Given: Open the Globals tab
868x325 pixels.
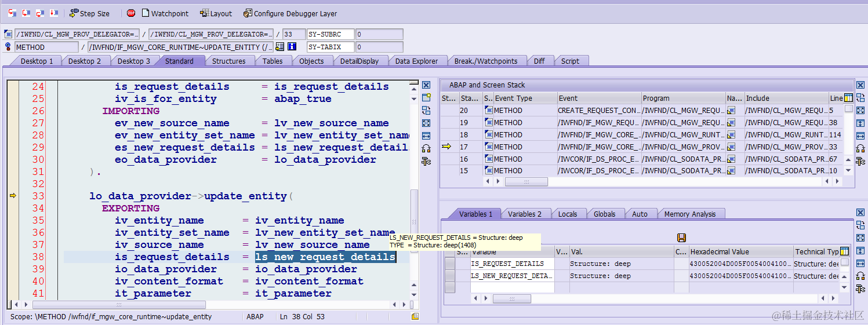Looking at the screenshot, I should point(604,214).
